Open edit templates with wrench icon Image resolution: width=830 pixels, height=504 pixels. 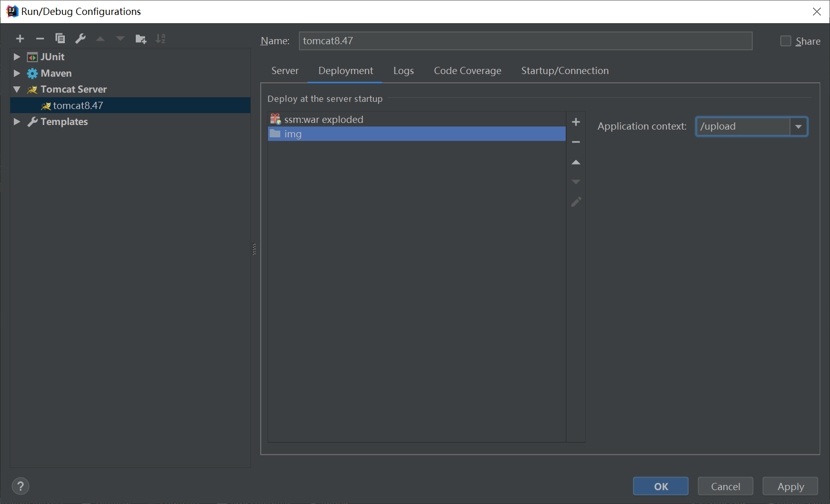(80, 38)
